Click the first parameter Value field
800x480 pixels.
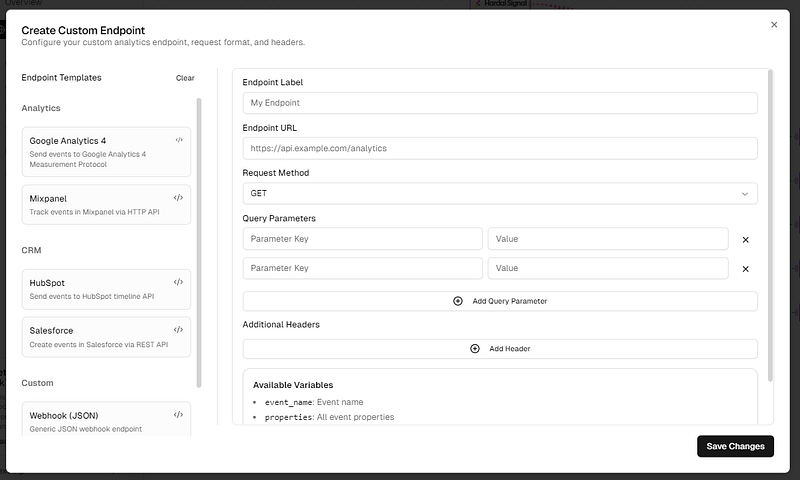pyautogui.click(x=608, y=239)
